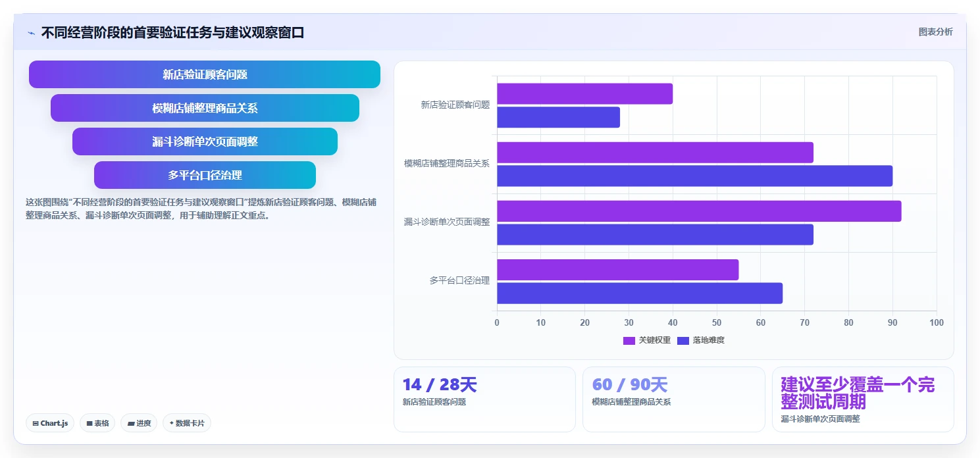Click the x-axis tick label 100
This screenshot has width=980, height=458.
point(936,322)
